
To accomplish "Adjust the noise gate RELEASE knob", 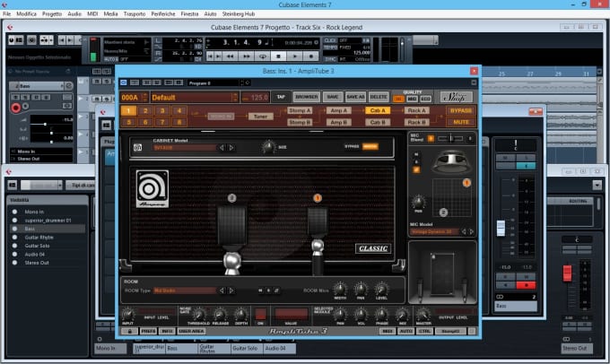I will click(x=220, y=314).
